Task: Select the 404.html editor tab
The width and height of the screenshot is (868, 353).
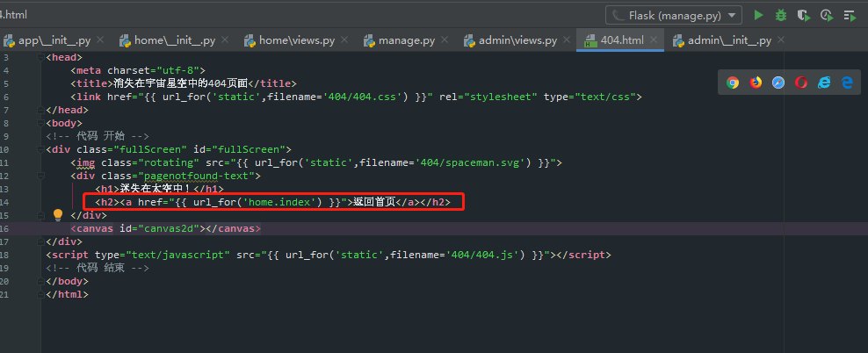Action: [622, 40]
